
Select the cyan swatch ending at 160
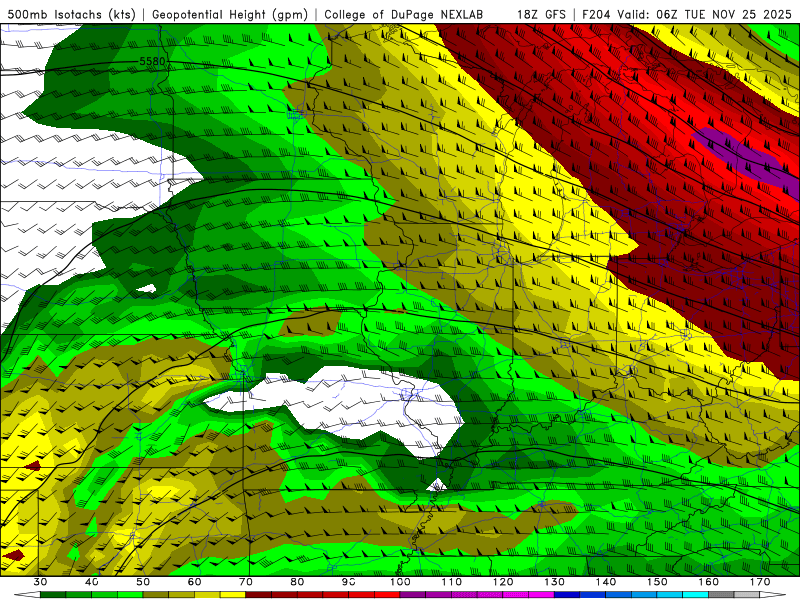(695, 595)
